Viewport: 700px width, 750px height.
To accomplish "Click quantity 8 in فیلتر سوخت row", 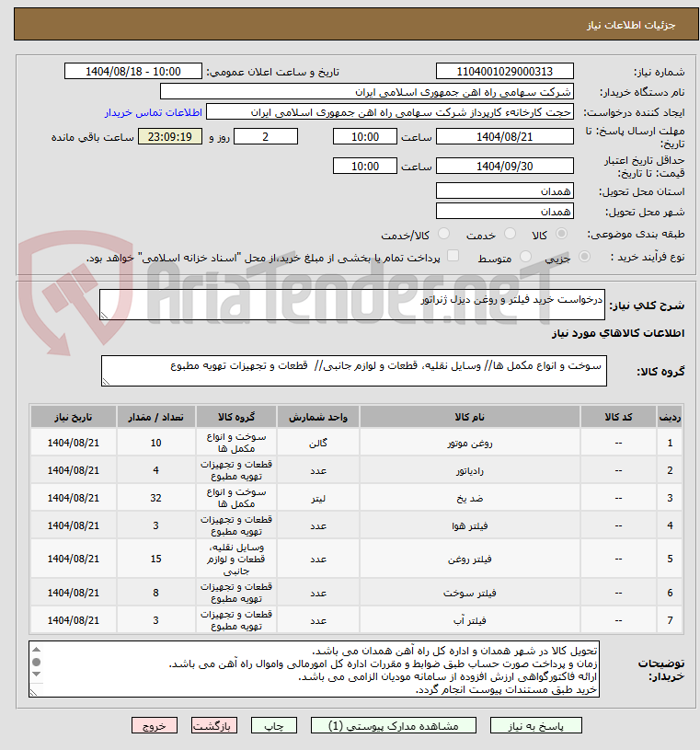I will click(155, 593).
